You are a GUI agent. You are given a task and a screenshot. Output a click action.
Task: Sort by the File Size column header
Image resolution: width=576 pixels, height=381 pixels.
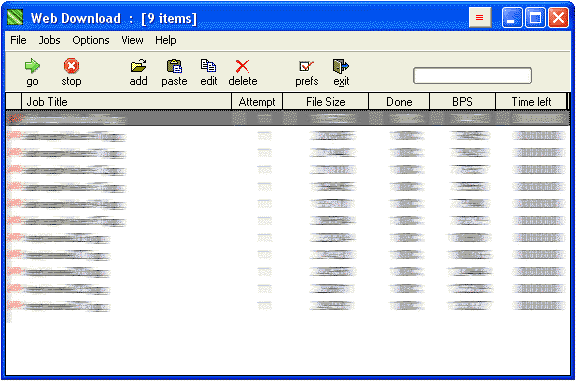click(325, 102)
